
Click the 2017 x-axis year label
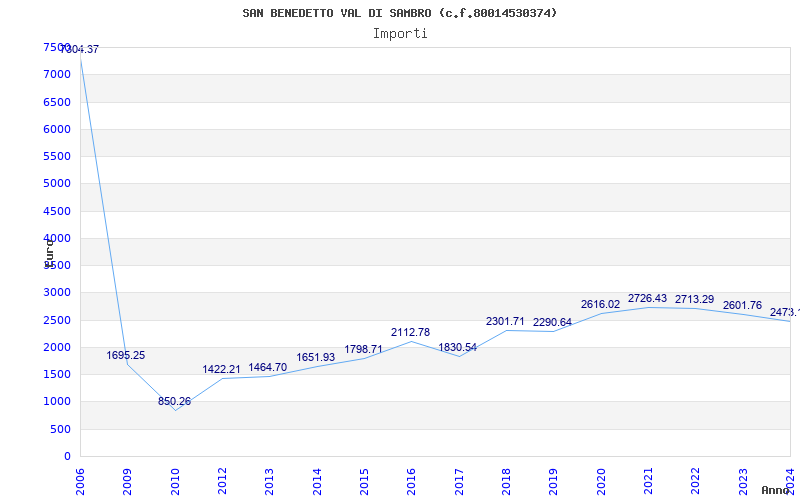[x=459, y=482]
